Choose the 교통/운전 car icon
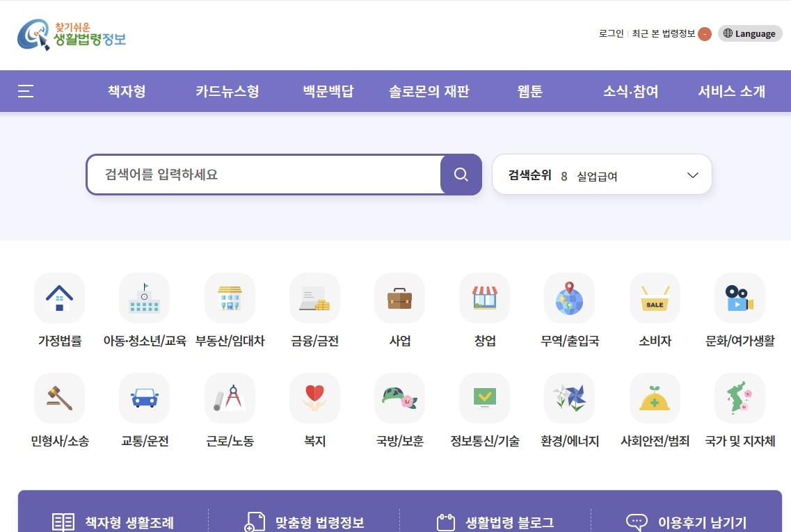The image size is (791, 532). tap(144, 398)
